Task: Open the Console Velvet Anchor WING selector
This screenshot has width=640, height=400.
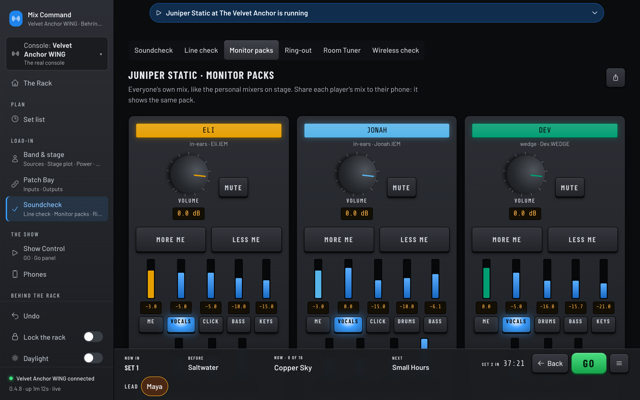Action: [x=57, y=54]
